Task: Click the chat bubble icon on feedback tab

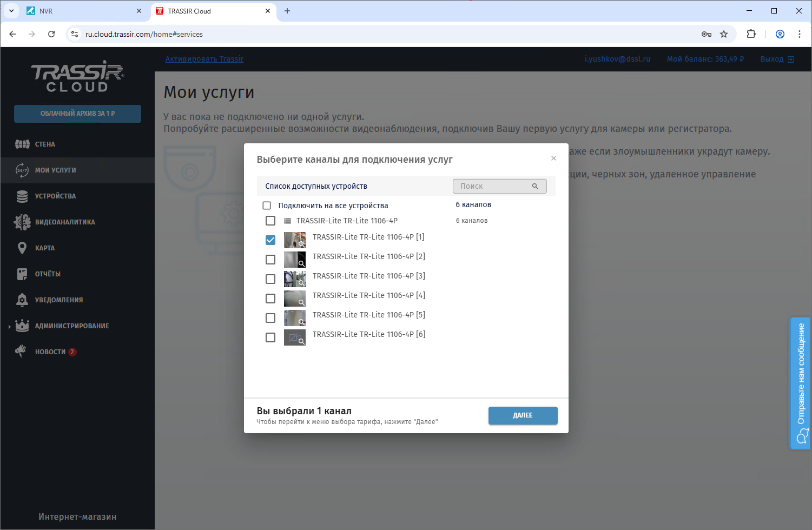Action: (x=802, y=435)
